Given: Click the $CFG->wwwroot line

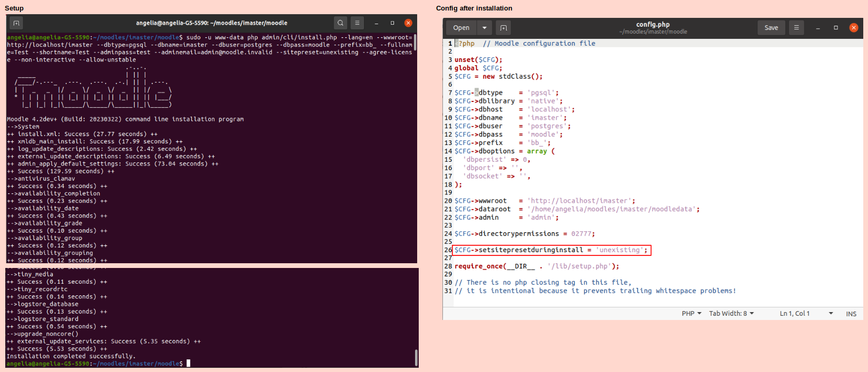Looking at the screenshot, I should 545,201.
